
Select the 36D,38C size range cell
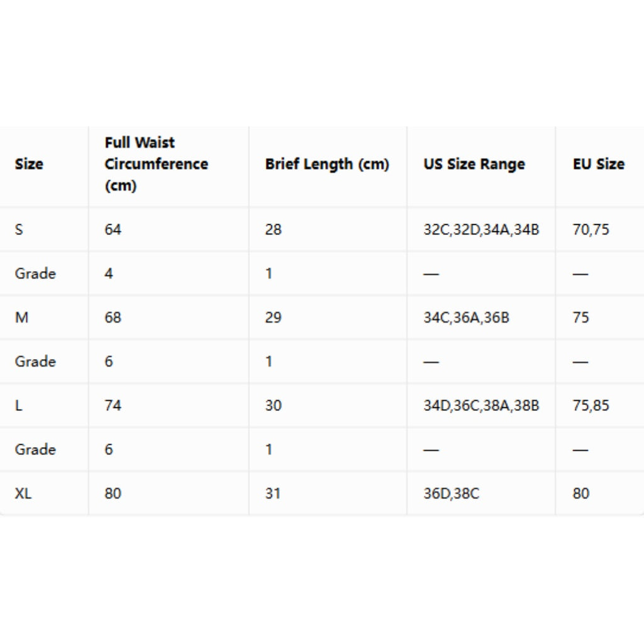(x=451, y=493)
